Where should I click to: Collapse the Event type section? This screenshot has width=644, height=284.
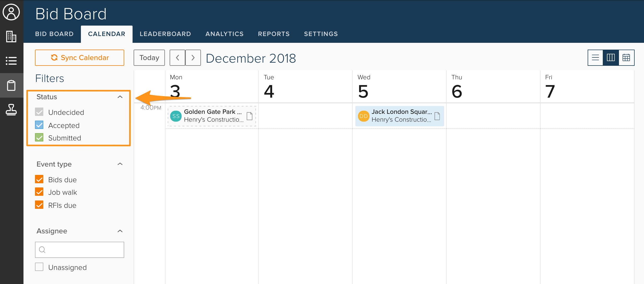click(120, 164)
